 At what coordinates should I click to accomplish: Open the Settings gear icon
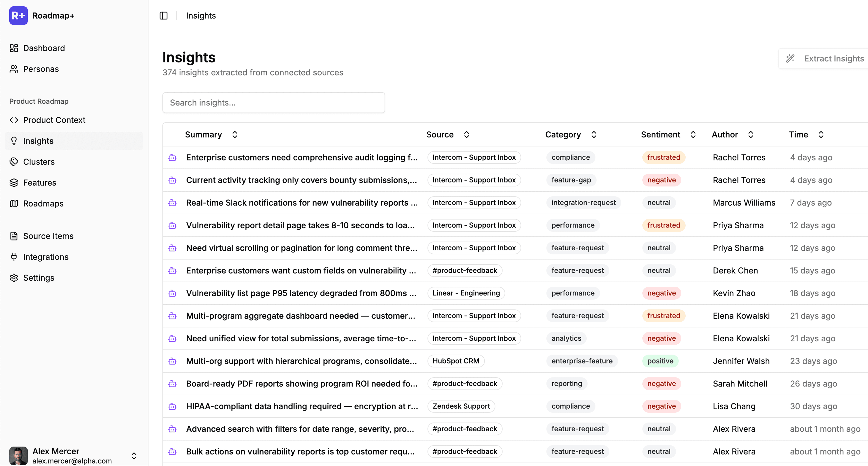(14, 278)
